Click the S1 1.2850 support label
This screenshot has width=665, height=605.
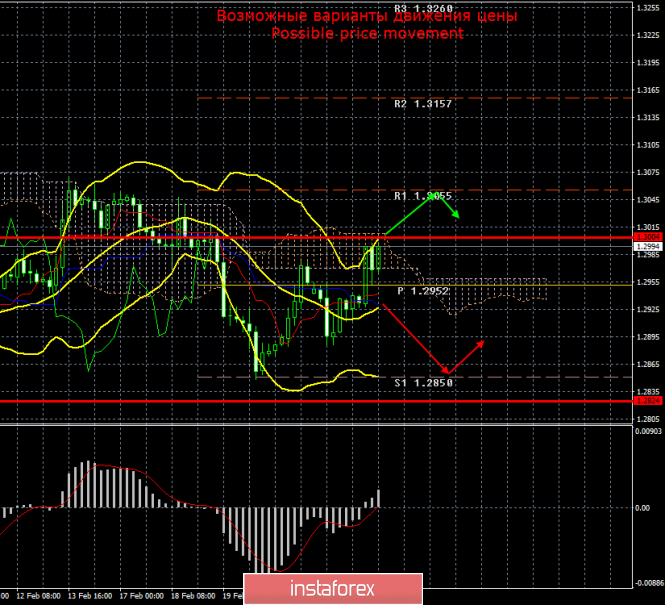[x=424, y=383]
